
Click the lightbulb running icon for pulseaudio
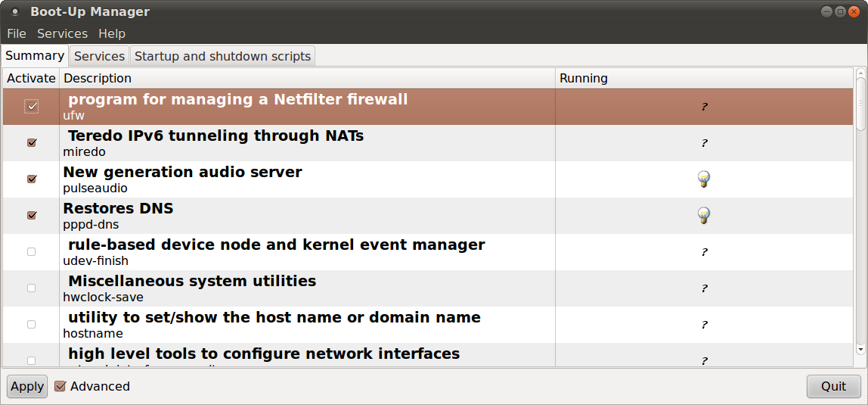click(704, 179)
